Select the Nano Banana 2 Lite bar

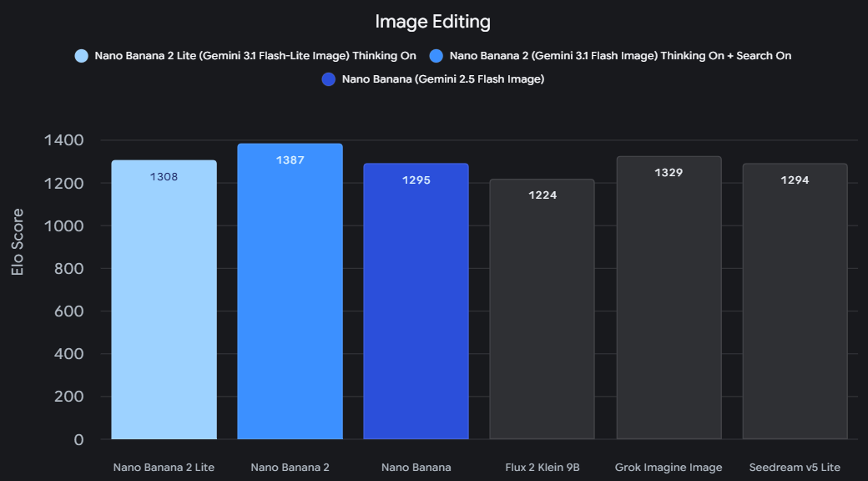pyautogui.click(x=164, y=300)
